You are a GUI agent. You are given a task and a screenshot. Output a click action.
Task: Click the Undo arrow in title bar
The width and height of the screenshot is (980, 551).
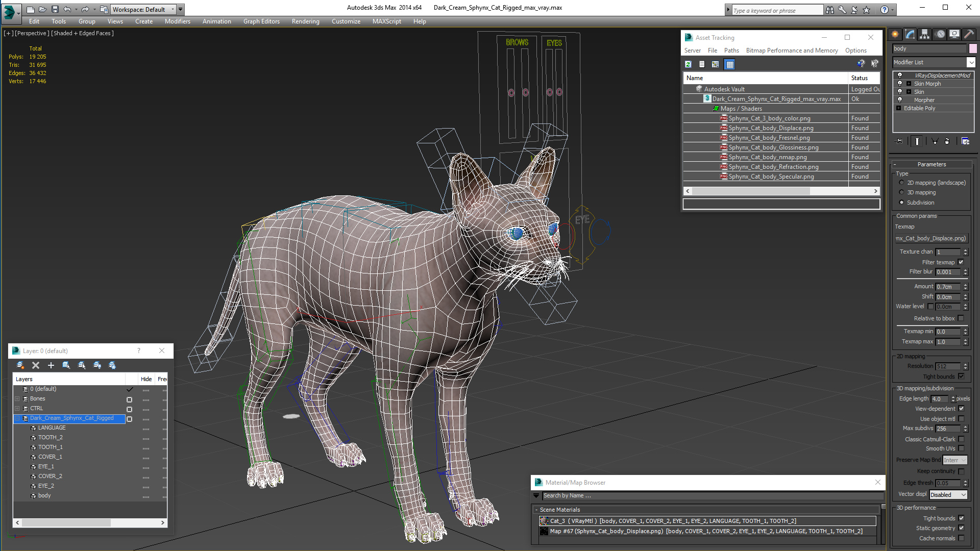(67, 9)
